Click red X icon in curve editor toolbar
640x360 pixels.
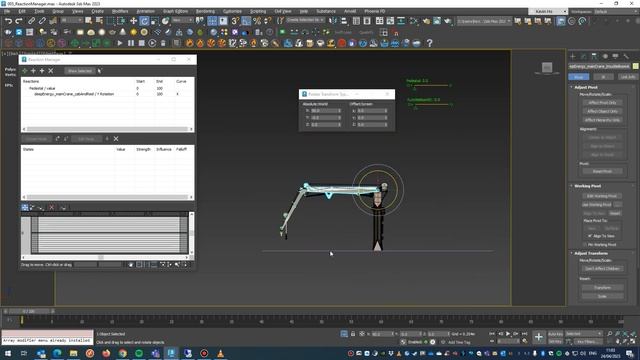coord(51,207)
